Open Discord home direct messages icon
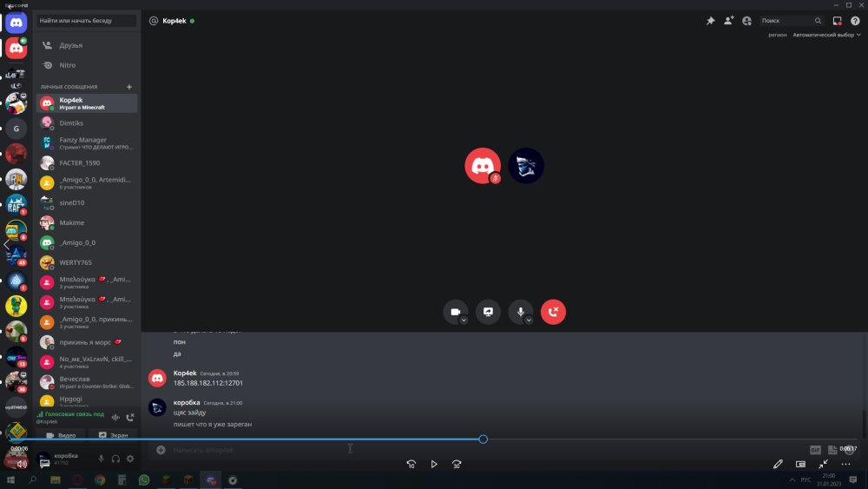The image size is (868, 489). (x=16, y=23)
